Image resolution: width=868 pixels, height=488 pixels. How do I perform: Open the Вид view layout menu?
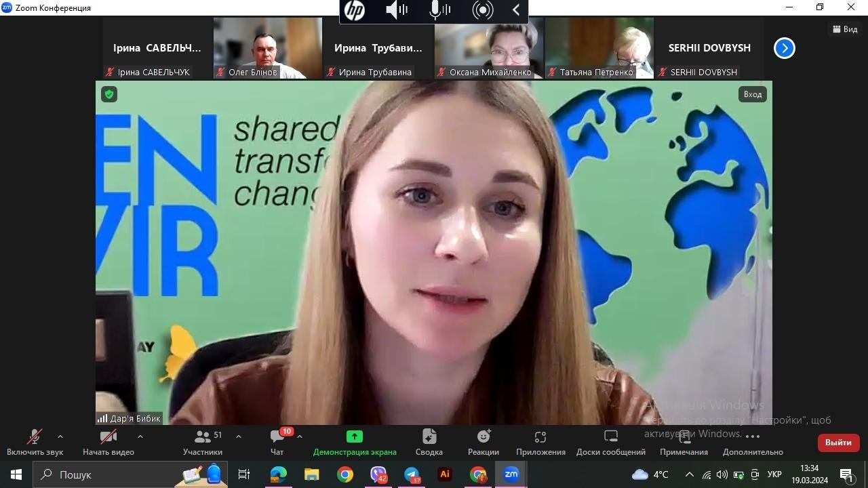coord(845,29)
